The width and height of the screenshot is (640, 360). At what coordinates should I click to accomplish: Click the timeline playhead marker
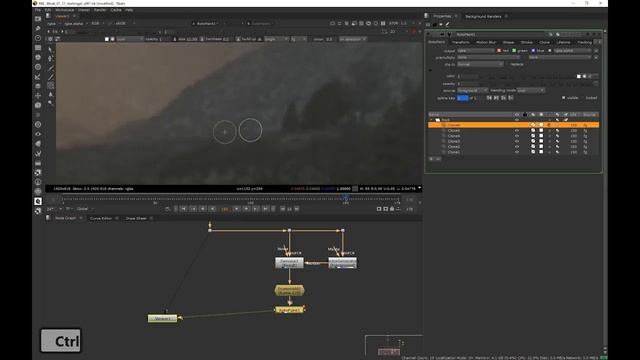point(345,199)
